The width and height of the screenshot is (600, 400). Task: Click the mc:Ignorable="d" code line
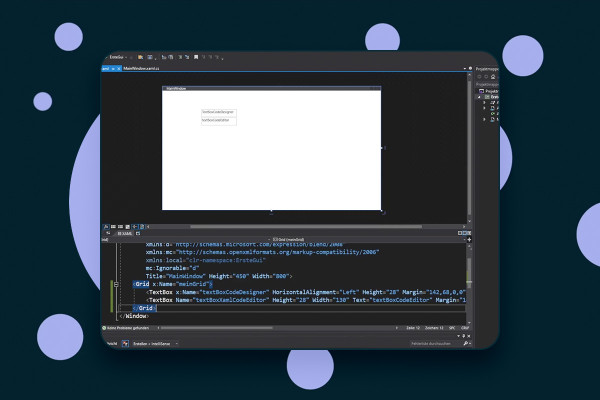pyautogui.click(x=172, y=268)
